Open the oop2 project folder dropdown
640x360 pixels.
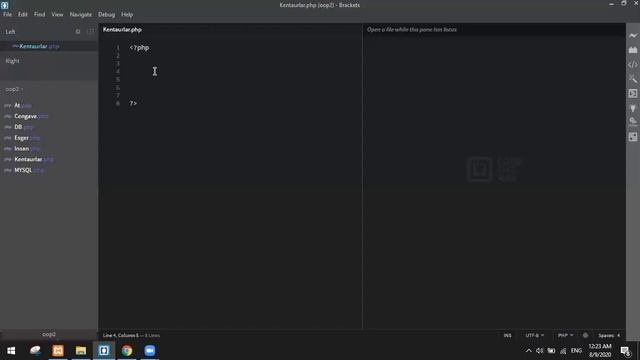[x=14, y=89]
